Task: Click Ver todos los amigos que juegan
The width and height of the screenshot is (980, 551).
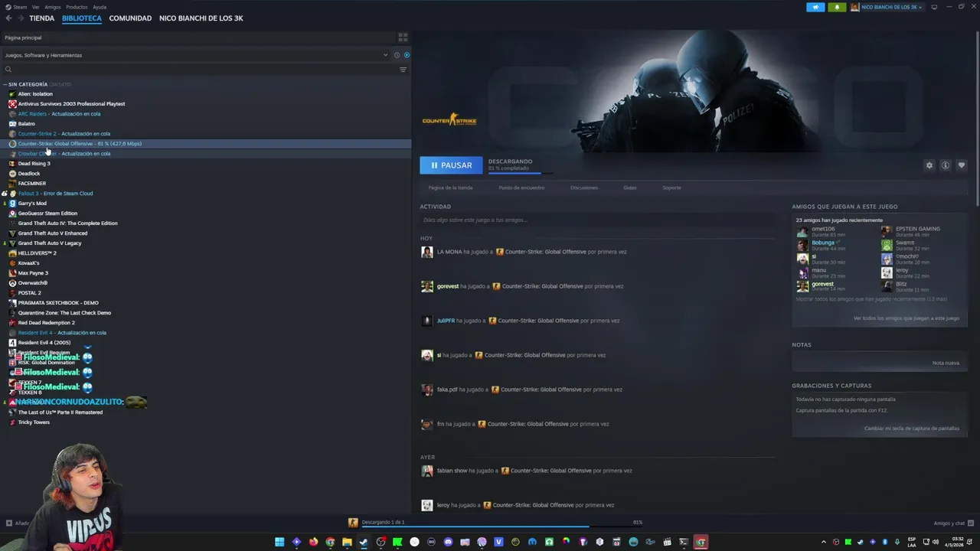Action: coord(906,318)
